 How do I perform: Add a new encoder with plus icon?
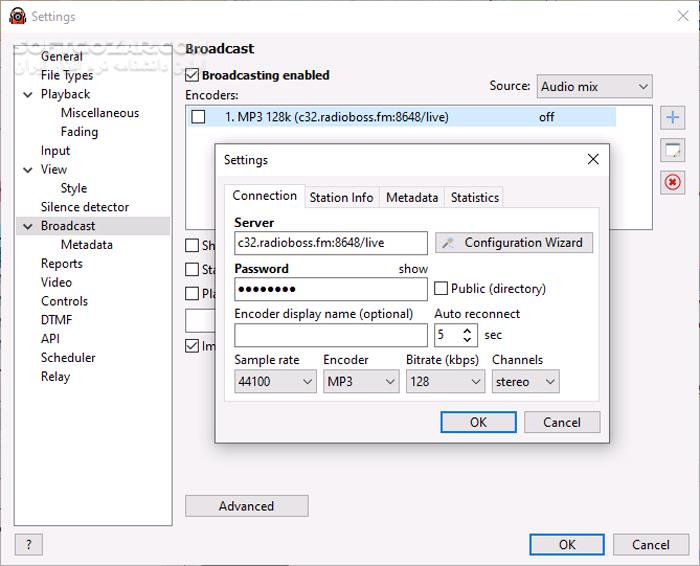(x=672, y=117)
